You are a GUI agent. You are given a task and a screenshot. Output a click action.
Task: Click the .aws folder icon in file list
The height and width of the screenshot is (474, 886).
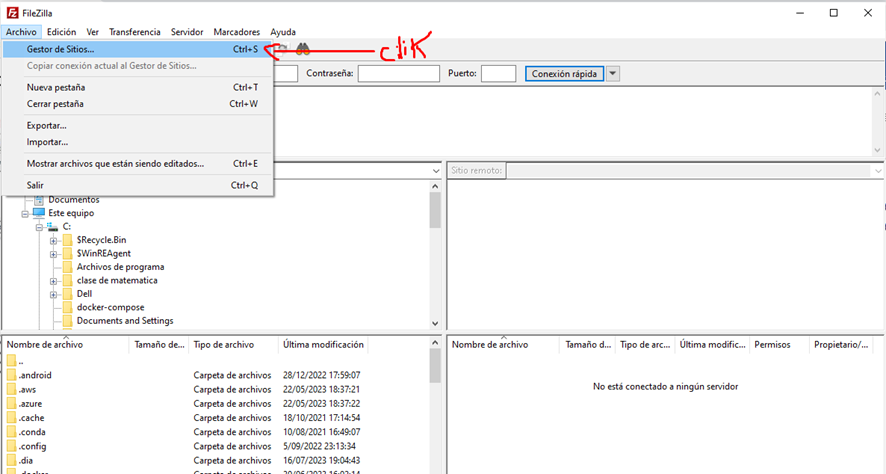pyautogui.click(x=12, y=389)
